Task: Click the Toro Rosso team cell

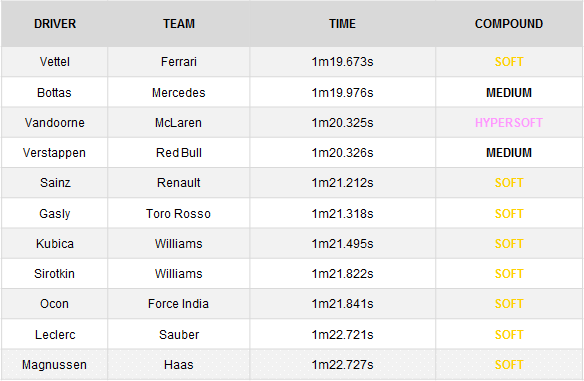Action: (179, 214)
